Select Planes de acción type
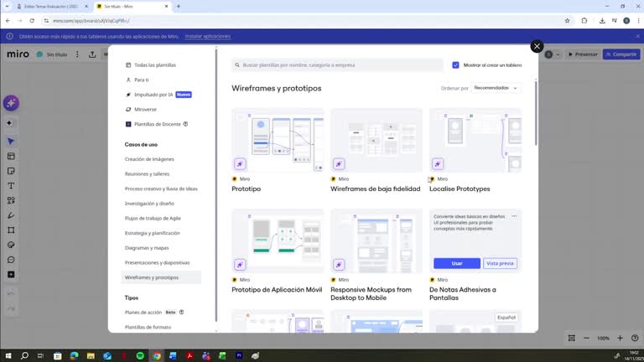Image resolution: width=644 pixels, height=362 pixels. 143,313
